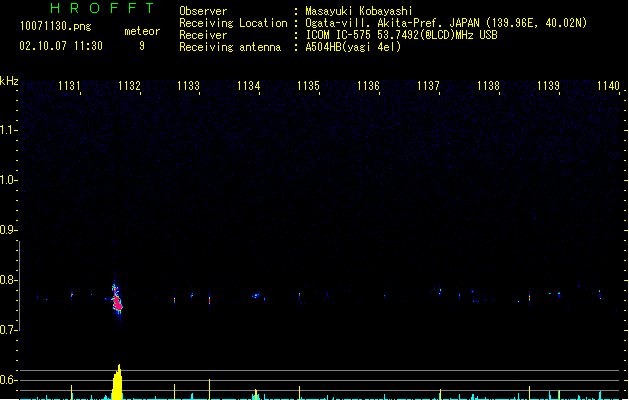Click the meteor count value 9
Viewport: 629px width, 400px height.
click(142, 46)
